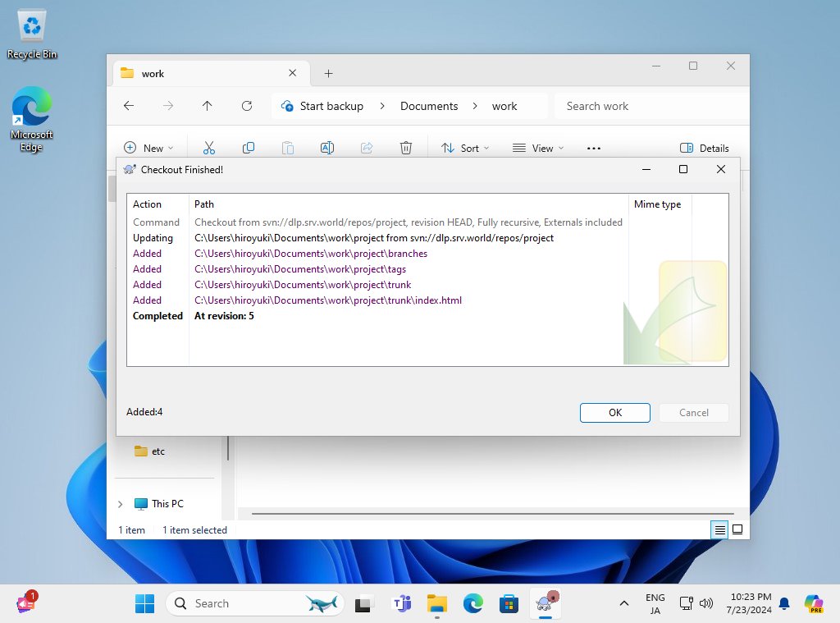Select the Action column header

coord(158,204)
